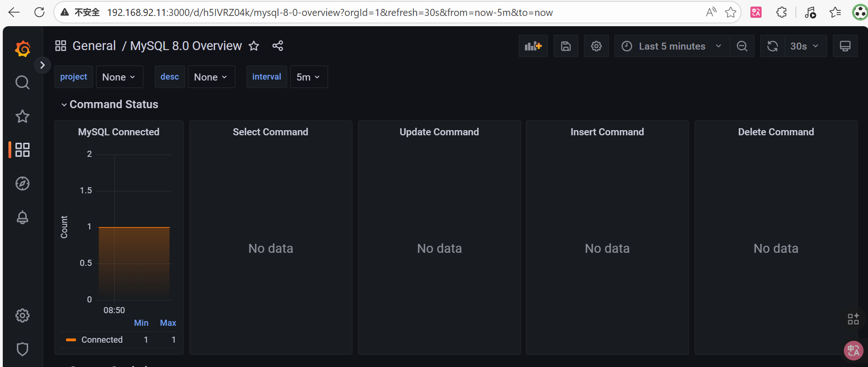This screenshot has width=868, height=367.
Task: Open Insert Command panel title menu
Action: click(x=607, y=132)
